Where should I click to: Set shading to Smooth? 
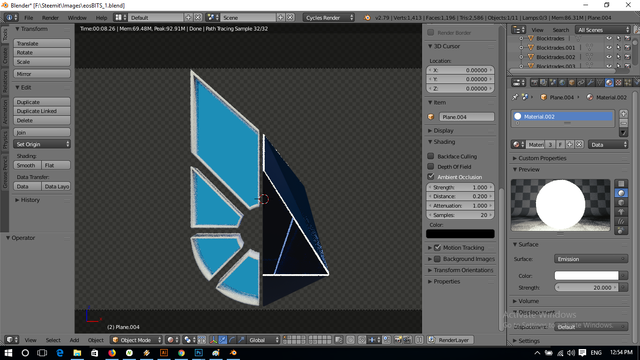[27, 165]
